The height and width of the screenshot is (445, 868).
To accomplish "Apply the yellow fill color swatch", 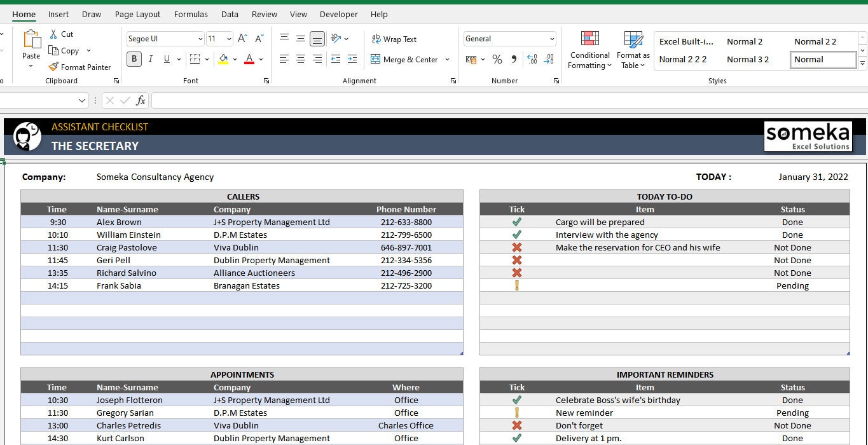I will [223, 59].
